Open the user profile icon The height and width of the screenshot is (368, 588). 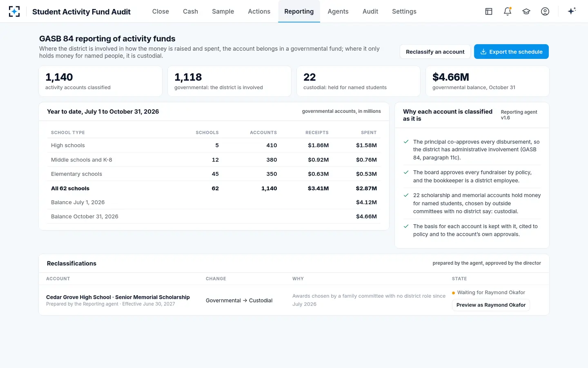click(x=545, y=11)
